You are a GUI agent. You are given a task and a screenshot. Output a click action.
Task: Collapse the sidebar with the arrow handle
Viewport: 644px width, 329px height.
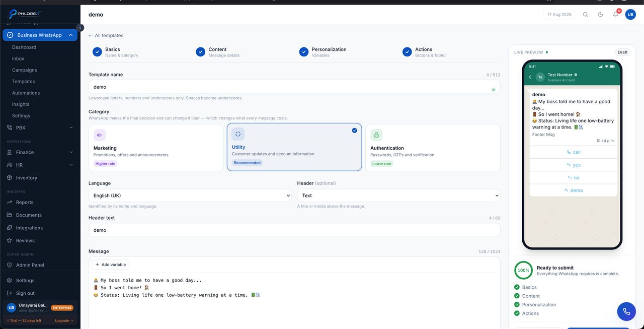click(80, 28)
